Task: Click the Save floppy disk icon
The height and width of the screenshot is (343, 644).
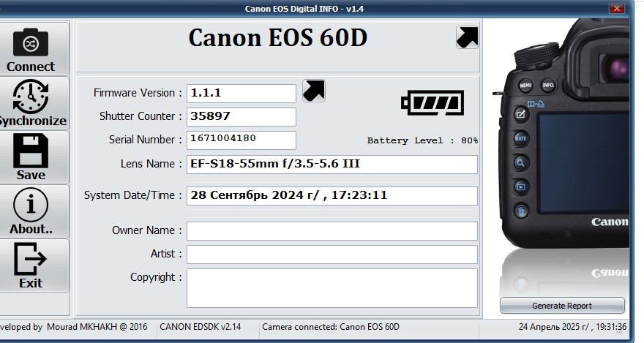Action: pyautogui.click(x=31, y=151)
